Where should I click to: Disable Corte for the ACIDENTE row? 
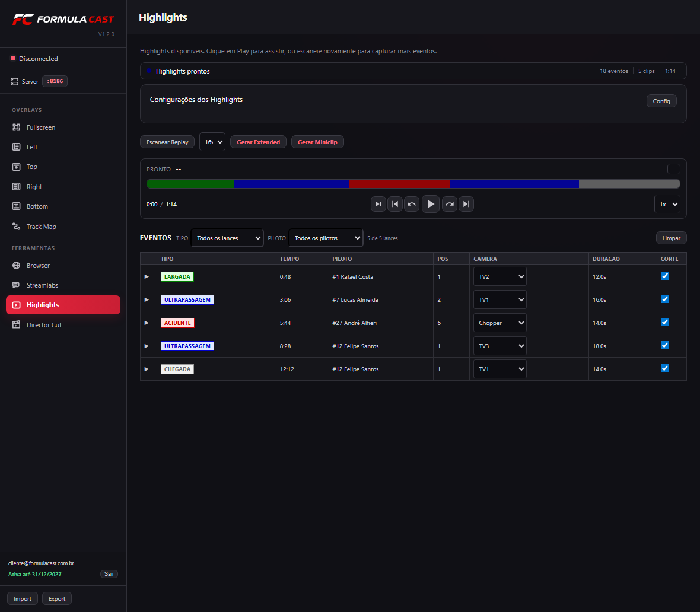665,322
